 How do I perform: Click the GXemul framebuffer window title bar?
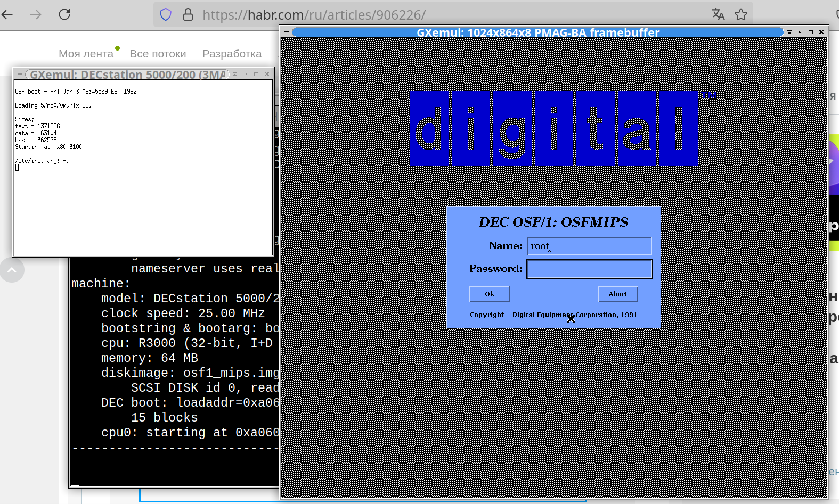(x=538, y=32)
